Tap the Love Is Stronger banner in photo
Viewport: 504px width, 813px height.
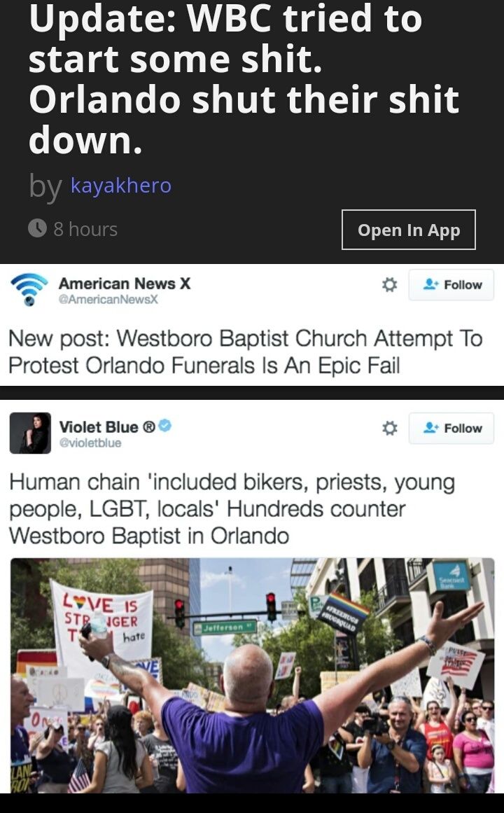(102, 620)
